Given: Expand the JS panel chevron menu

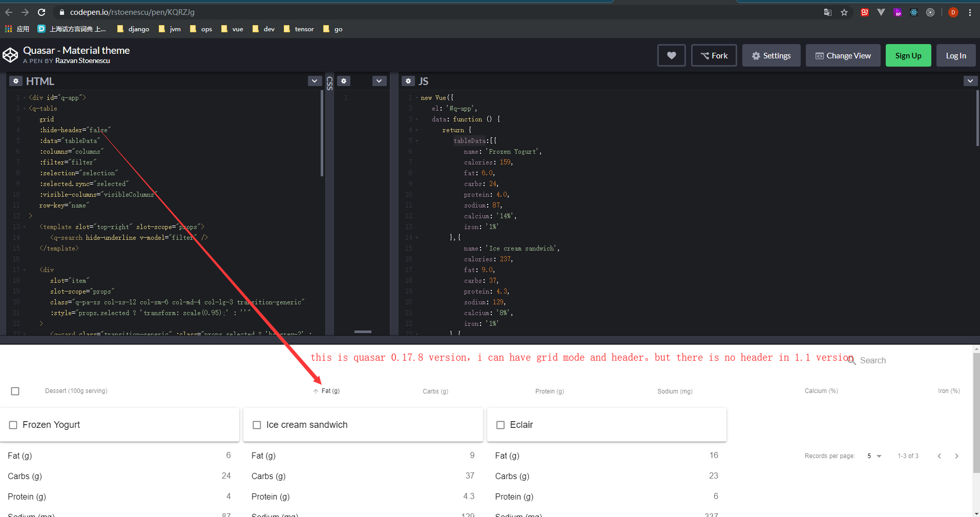Looking at the screenshot, I should [970, 81].
